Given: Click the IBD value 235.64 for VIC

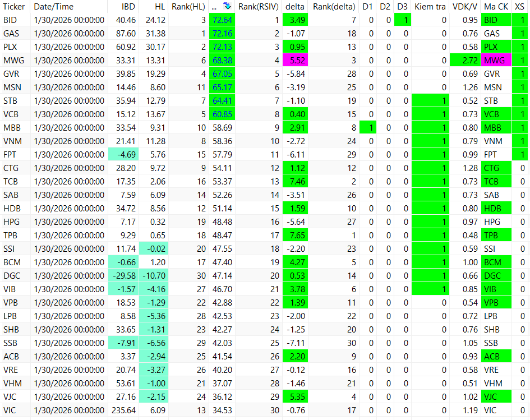Looking at the screenshot, I should coord(124,410).
